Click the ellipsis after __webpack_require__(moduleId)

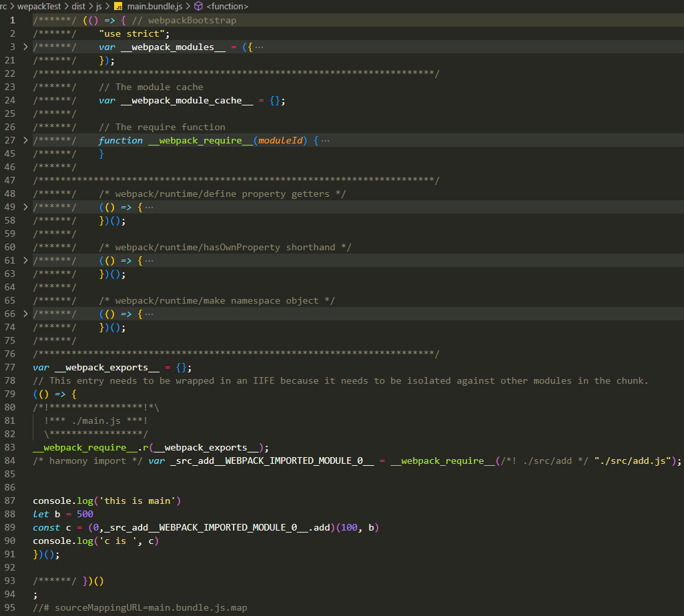pyautogui.click(x=325, y=140)
